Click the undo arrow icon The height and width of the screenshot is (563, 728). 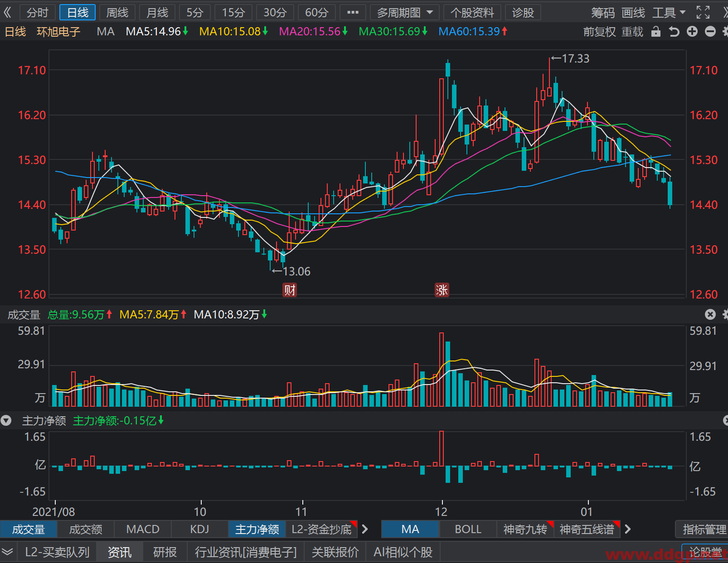[674, 31]
